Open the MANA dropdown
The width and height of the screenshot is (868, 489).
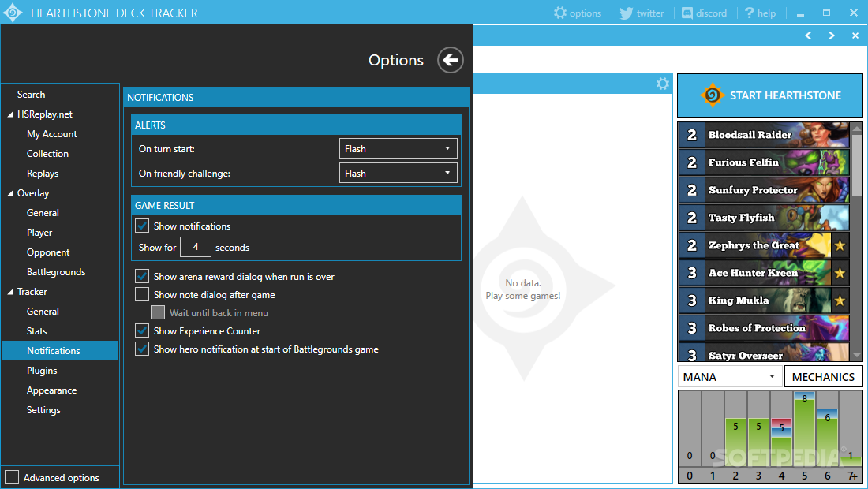[730, 377]
